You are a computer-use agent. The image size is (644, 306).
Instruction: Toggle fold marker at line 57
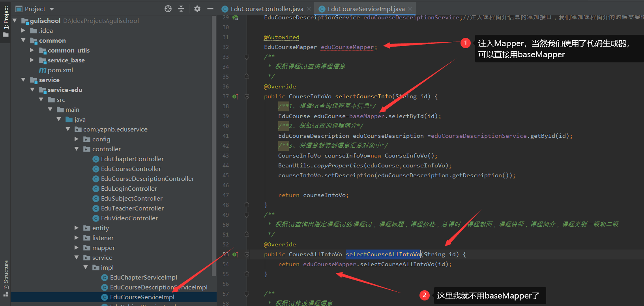pyautogui.click(x=247, y=294)
